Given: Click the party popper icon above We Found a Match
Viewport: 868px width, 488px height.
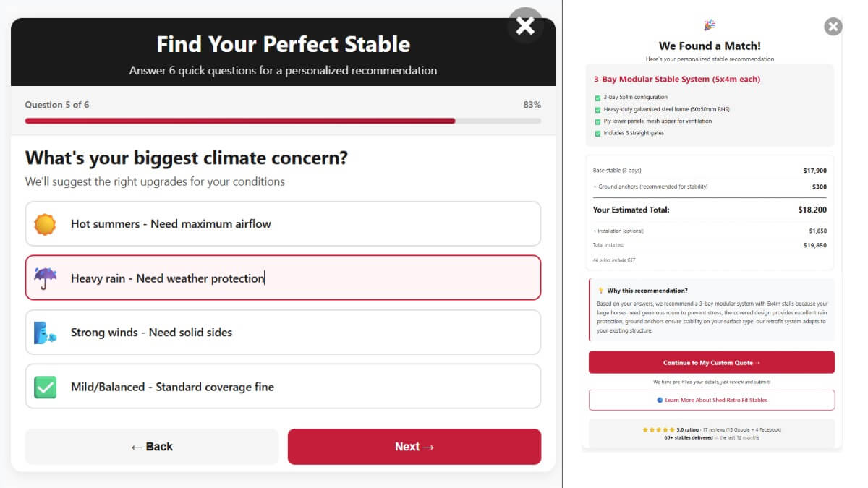Looking at the screenshot, I should click(710, 24).
